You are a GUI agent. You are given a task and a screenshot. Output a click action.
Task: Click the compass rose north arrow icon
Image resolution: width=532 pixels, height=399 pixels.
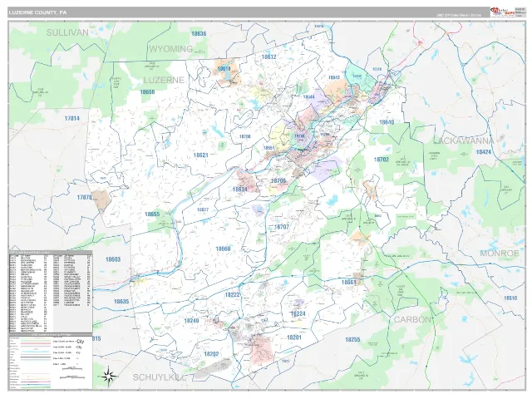click(x=109, y=376)
